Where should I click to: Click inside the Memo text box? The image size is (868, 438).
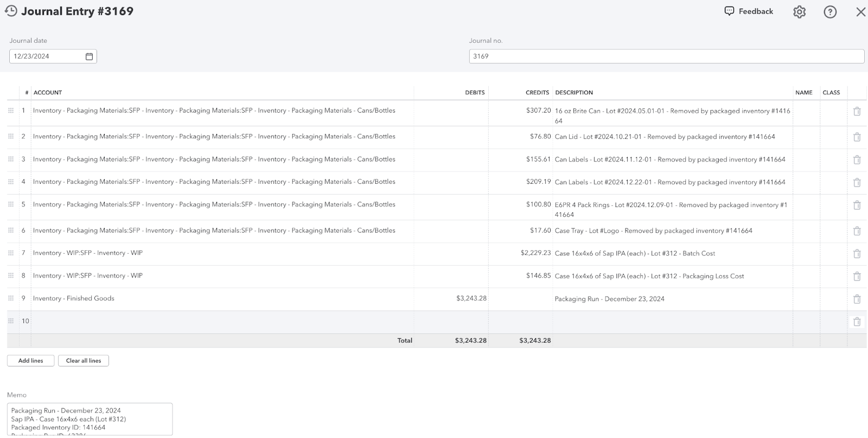90,418
